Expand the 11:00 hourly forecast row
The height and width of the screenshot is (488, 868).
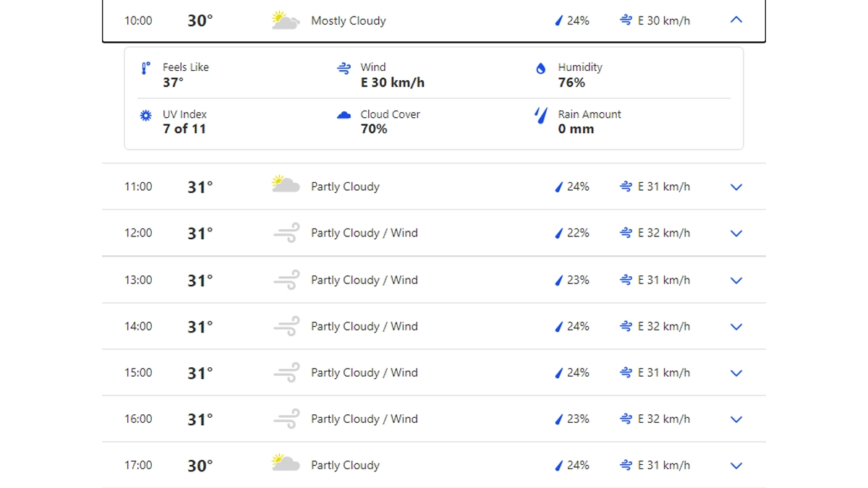click(736, 187)
